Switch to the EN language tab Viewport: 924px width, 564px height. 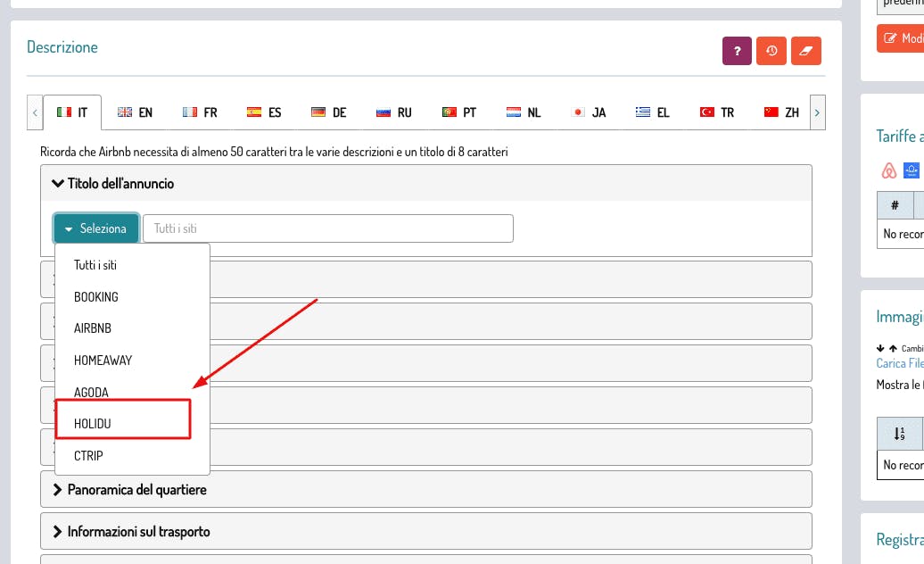pyautogui.click(x=136, y=112)
